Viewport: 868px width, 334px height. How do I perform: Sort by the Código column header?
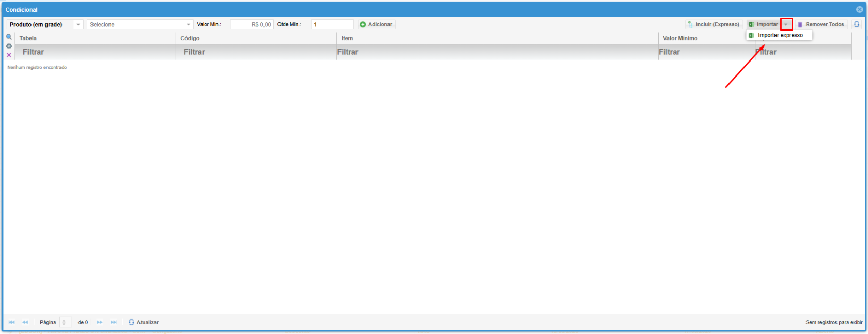(x=256, y=38)
